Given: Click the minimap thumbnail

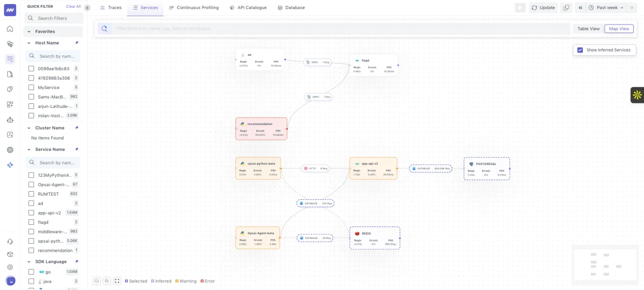Looking at the screenshot, I should click(x=605, y=265).
